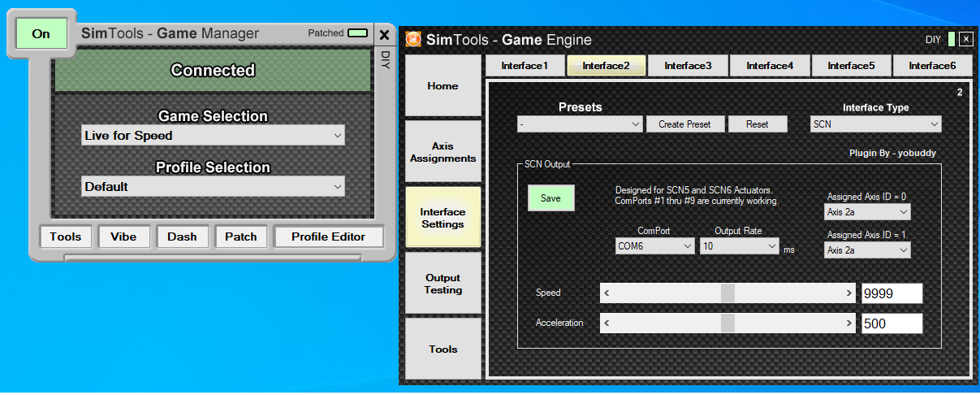This screenshot has width=980, height=395.
Task: Select the Interface Settings section
Action: point(443,218)
